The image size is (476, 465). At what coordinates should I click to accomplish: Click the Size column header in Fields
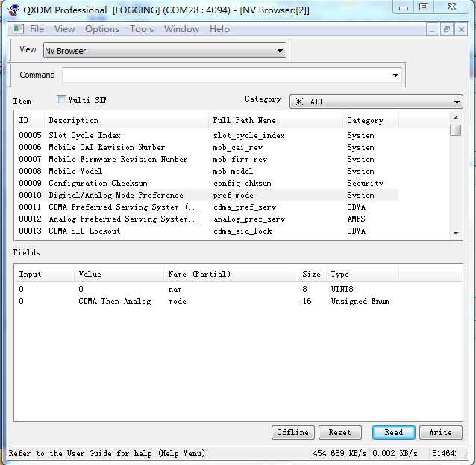coord(313,274)
